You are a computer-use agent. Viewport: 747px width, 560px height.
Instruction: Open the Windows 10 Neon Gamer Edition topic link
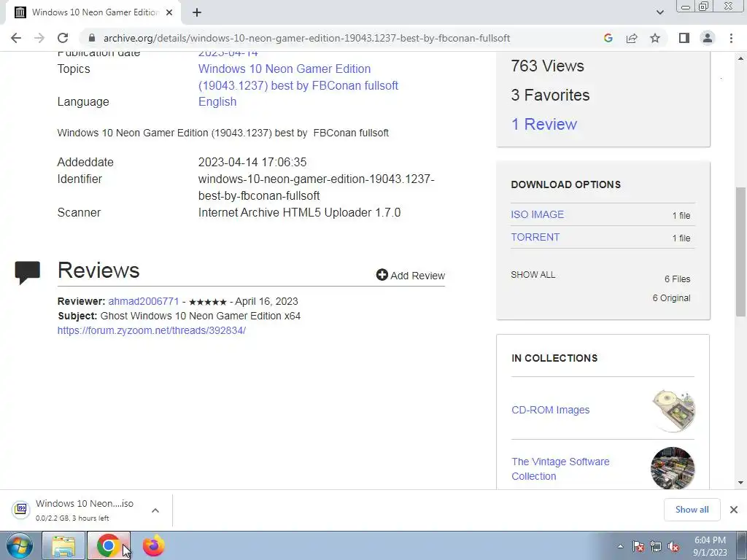coord(298,77)
